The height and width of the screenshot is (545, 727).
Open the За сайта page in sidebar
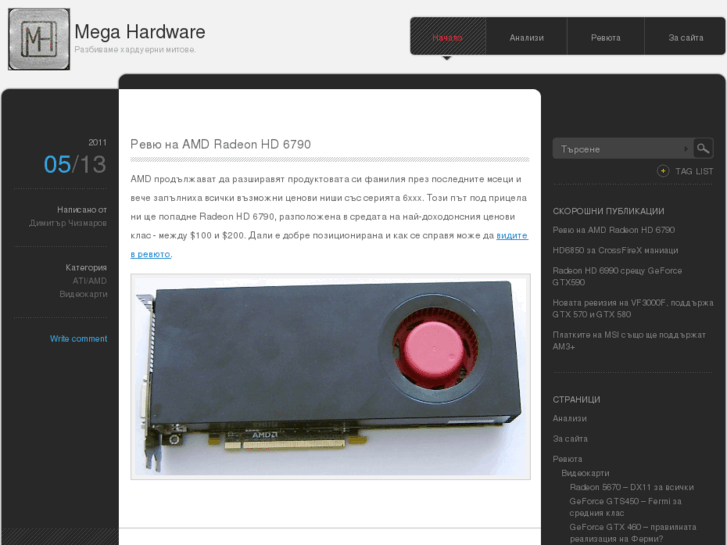570,439
